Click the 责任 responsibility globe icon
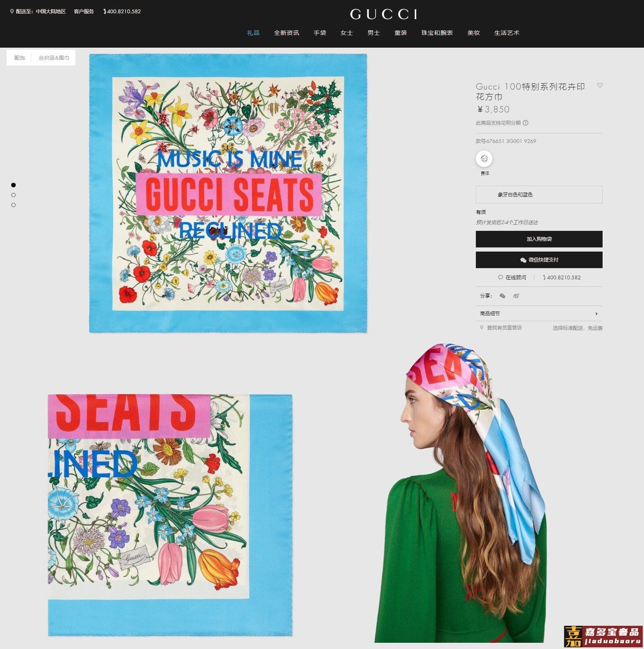The image size is (644, 649). [484, 159]
